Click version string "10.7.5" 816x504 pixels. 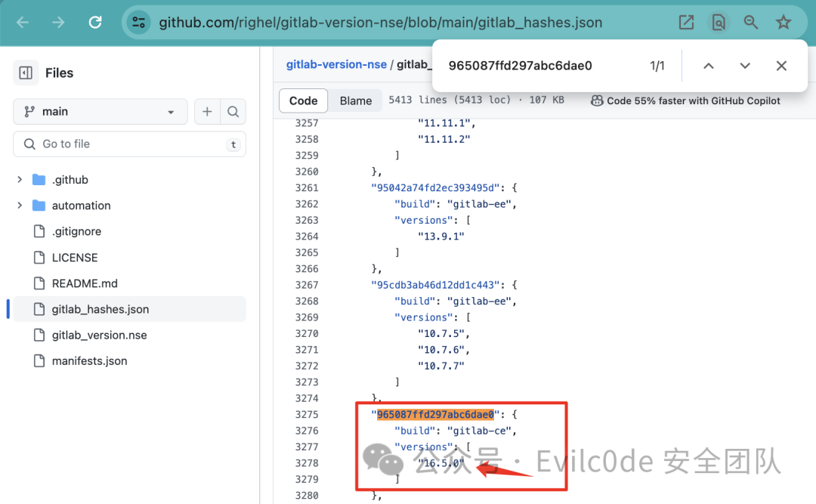coord(440,333)
